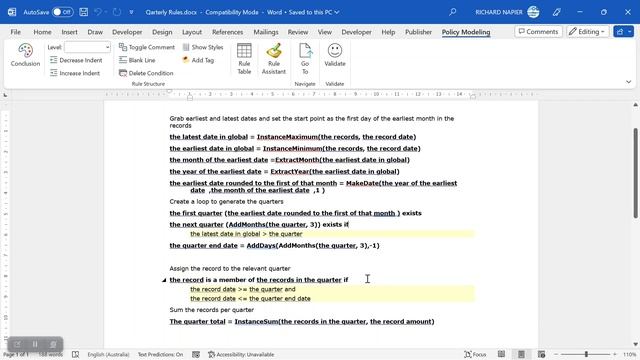Open the Publisher tab
Viewport: 640px width, 360px height.
point(418,32)
